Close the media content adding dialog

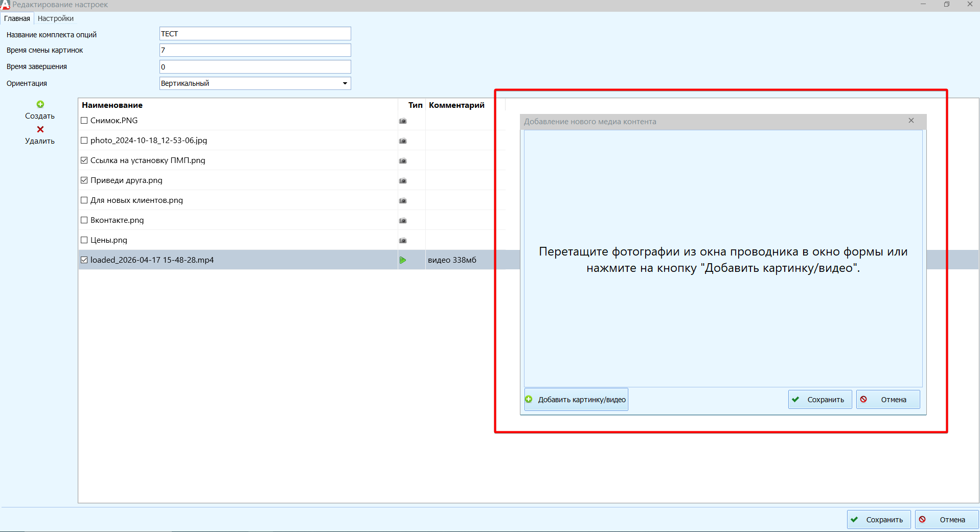click(x=911, y=121)
